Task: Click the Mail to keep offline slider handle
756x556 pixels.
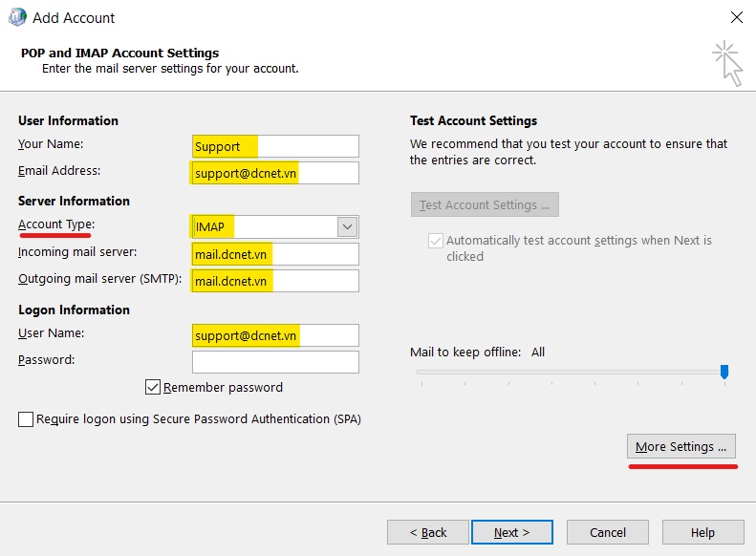Action: tap(724, 371)
